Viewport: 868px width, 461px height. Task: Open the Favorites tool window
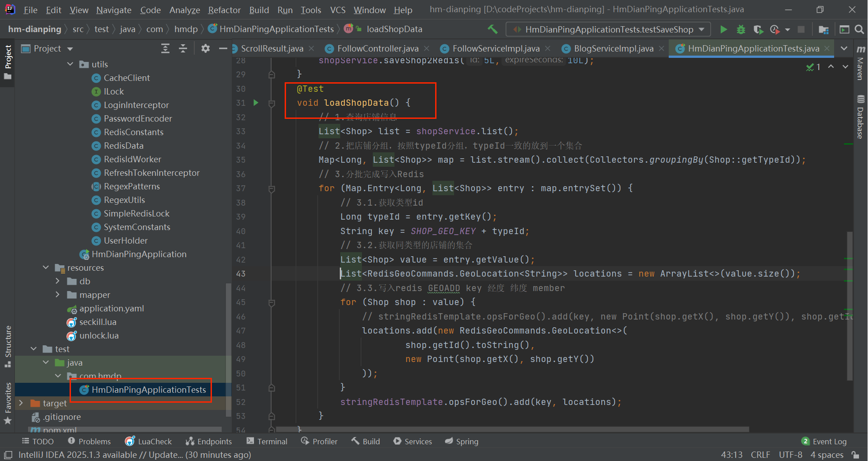(8, 404)
